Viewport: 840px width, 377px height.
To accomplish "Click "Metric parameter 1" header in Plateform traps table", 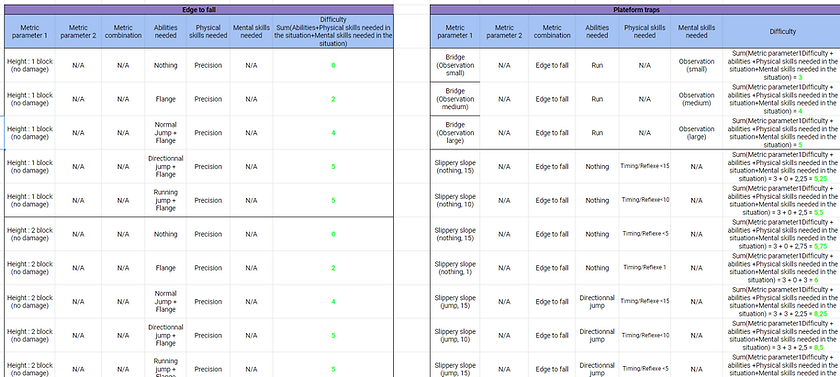I will point(455,32).
